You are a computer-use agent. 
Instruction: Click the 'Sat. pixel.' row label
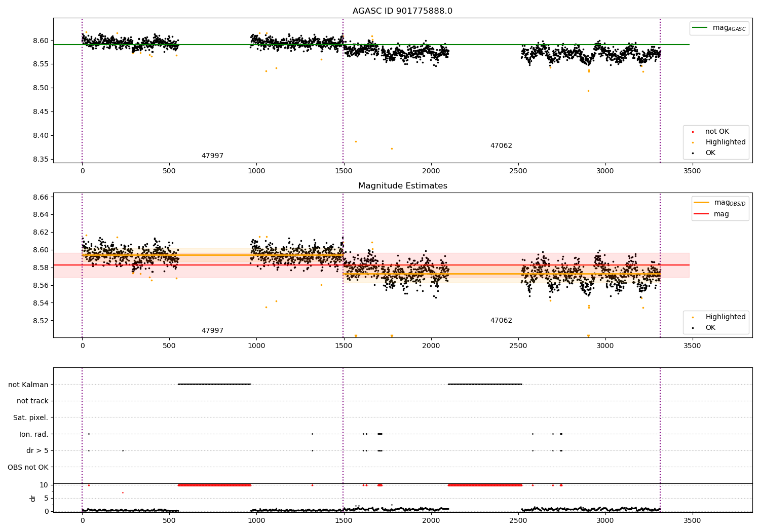coord(31,418)
